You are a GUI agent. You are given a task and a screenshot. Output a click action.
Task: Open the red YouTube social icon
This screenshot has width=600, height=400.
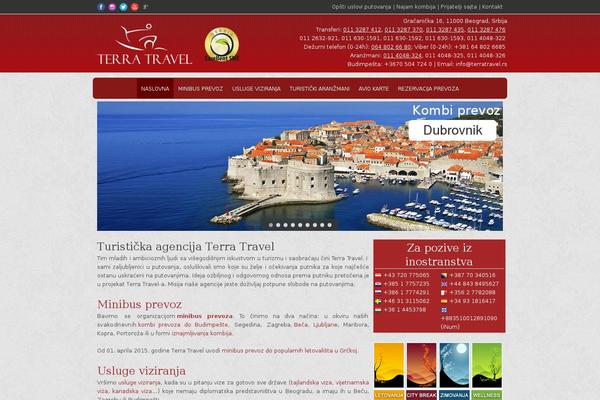134,7
